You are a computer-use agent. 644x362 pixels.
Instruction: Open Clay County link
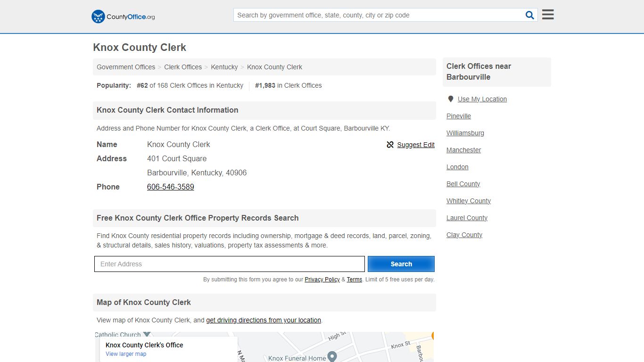coord(464,235)
